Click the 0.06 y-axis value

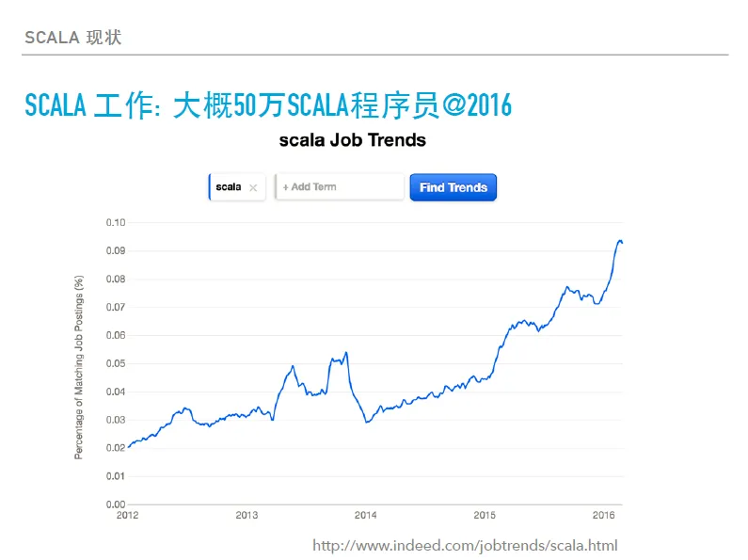pos(116,335)
